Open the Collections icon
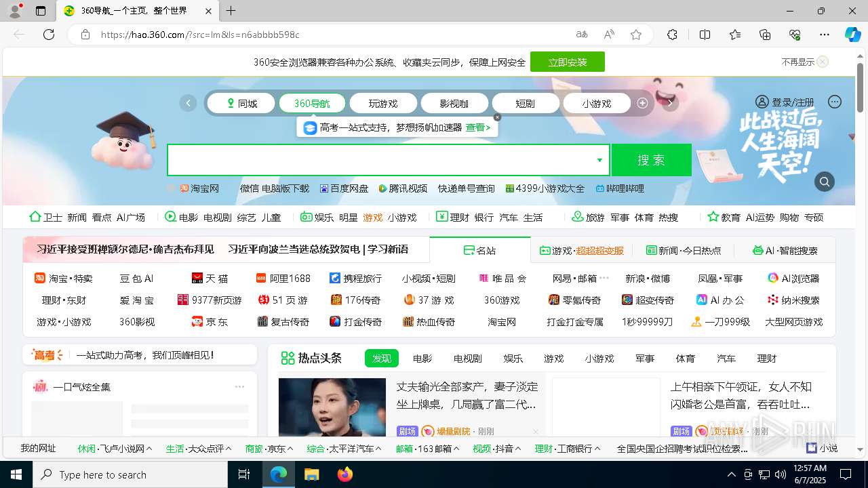 pyautogui.click(x=765, y=35)
